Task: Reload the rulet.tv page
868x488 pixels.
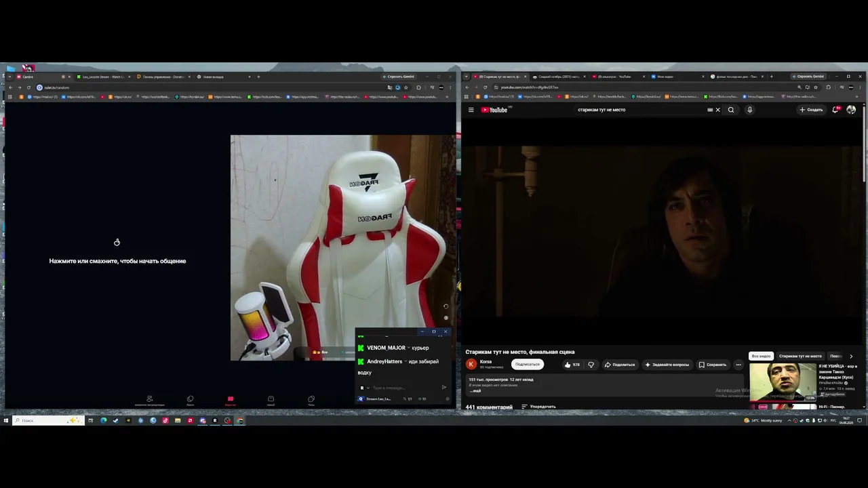Action: pos(28,87)
